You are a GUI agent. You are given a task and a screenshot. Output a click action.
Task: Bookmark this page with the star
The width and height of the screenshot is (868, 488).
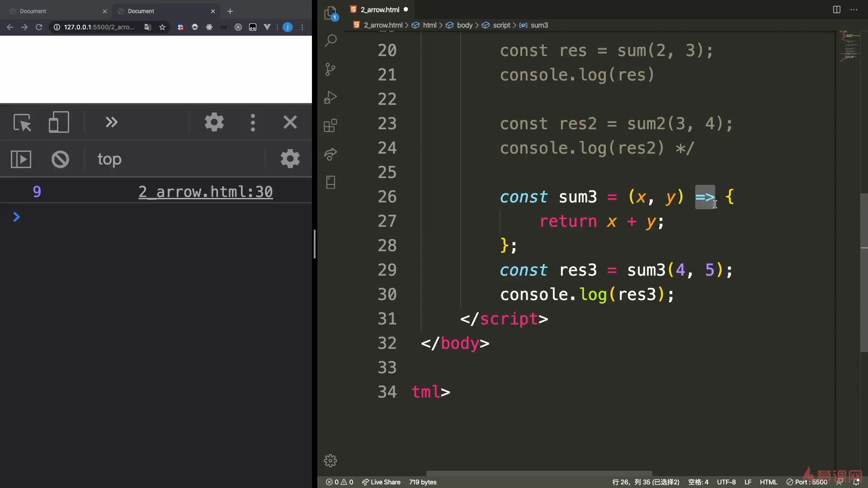(x=162, y=27)
